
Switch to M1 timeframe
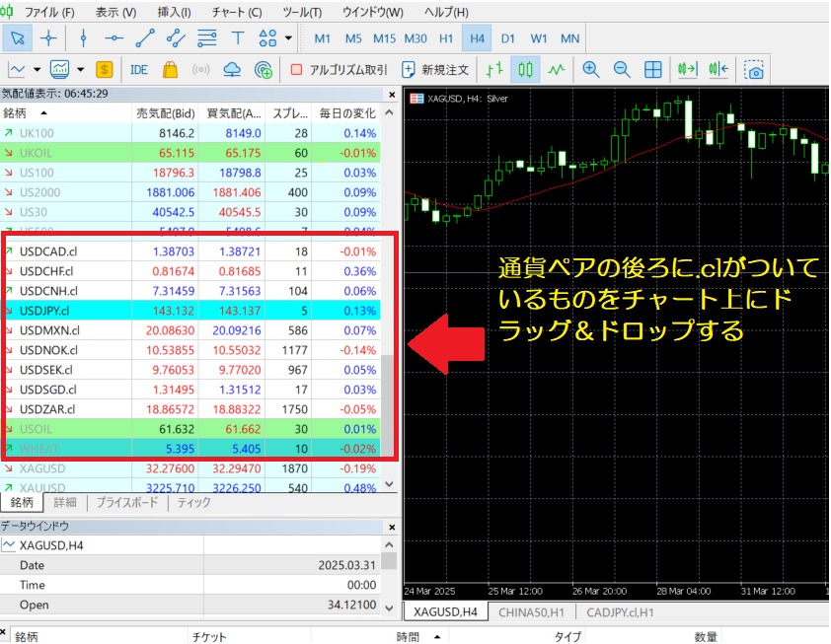[322, 38]
